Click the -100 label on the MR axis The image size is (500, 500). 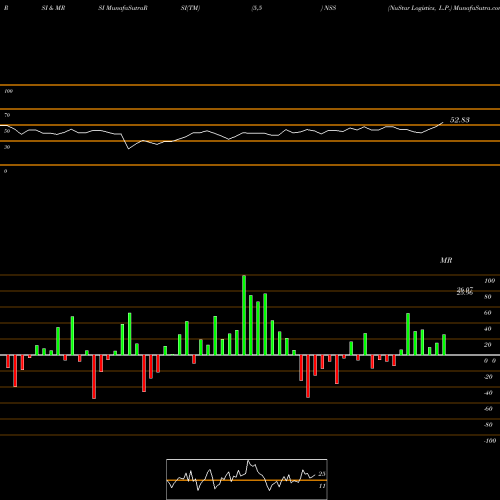tap(490, 441)
